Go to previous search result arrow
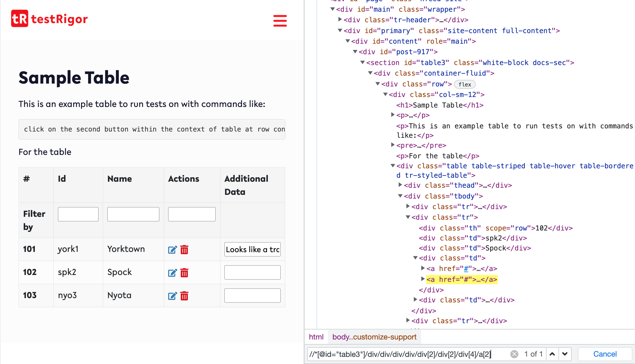635x364 pixels. pos(552,354)
